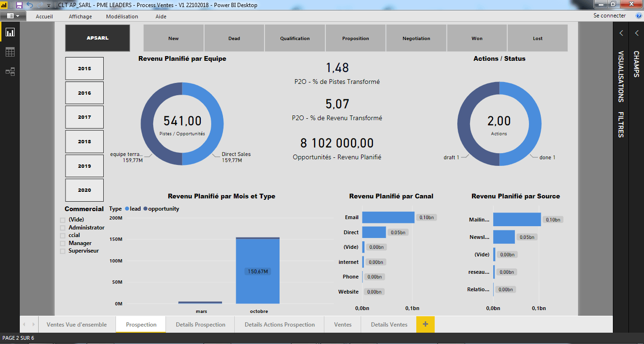This screenshot has height=344, width=644.
Task: Click the octobre bar in monthly chart
Action: coord(258,271)
